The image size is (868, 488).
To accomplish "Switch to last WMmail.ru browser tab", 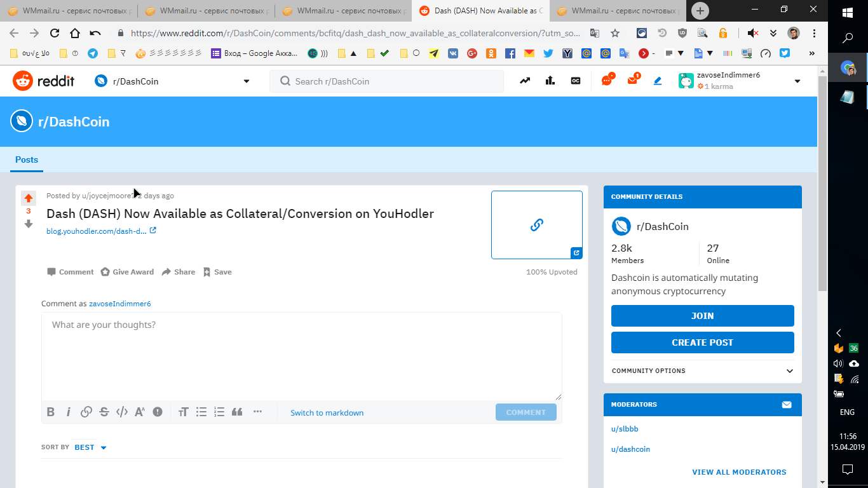I will 618,11.
